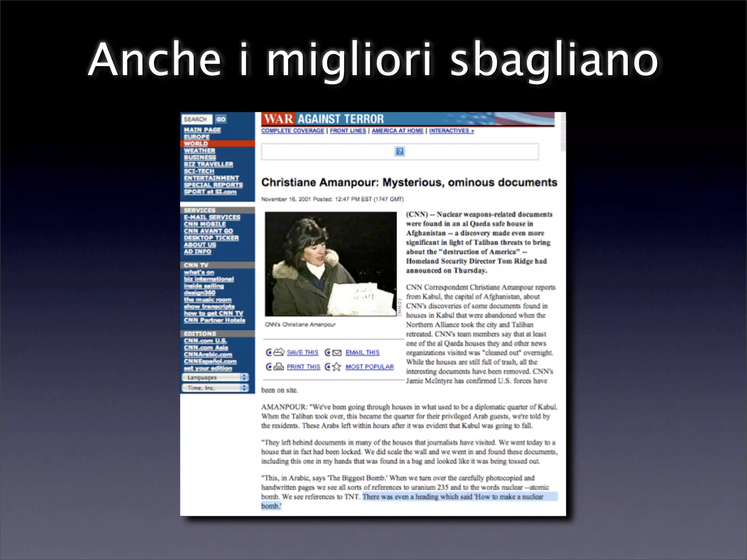The width and height of the screenshot is (747, 560).
Task: Click the Print This printer icon
Action: [279, 366]
